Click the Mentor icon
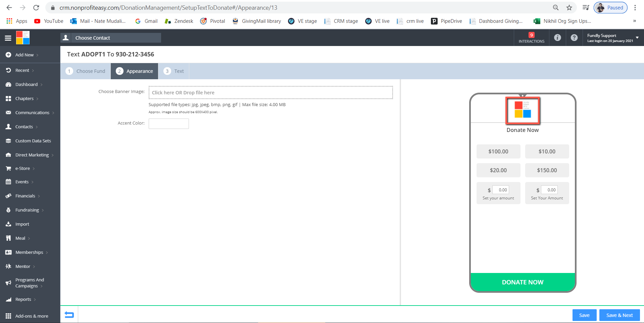This screenshot has height=323, width=644. coord(8,266)
